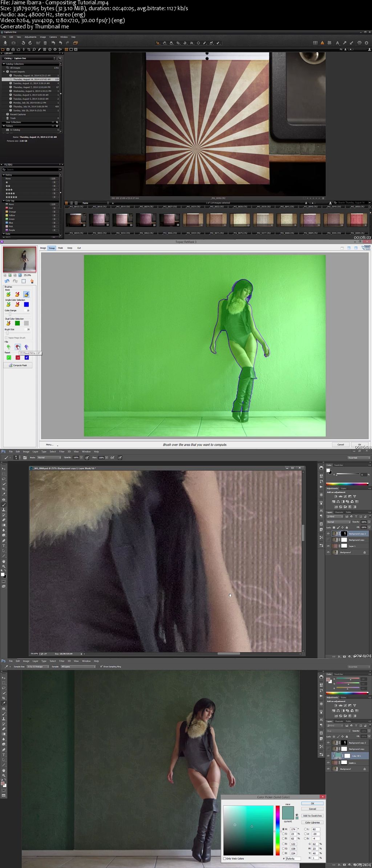
Task: Choose the Dual Color Selection brush
Action: (8, 323)
